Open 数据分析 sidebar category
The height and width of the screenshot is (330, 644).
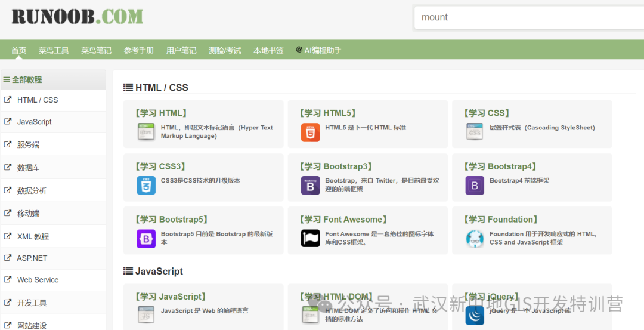pyautogui.click(x=53, y=190)
